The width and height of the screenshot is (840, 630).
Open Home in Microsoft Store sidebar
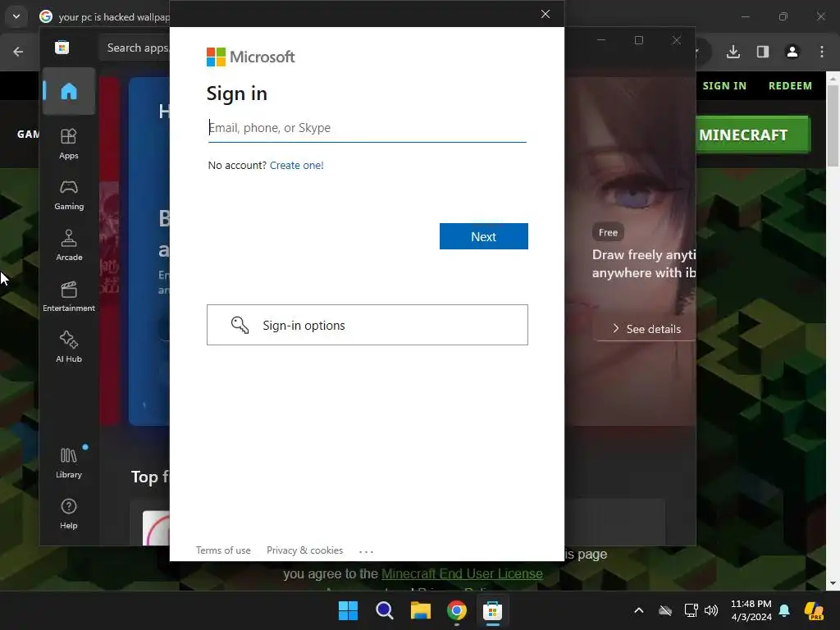69,91
